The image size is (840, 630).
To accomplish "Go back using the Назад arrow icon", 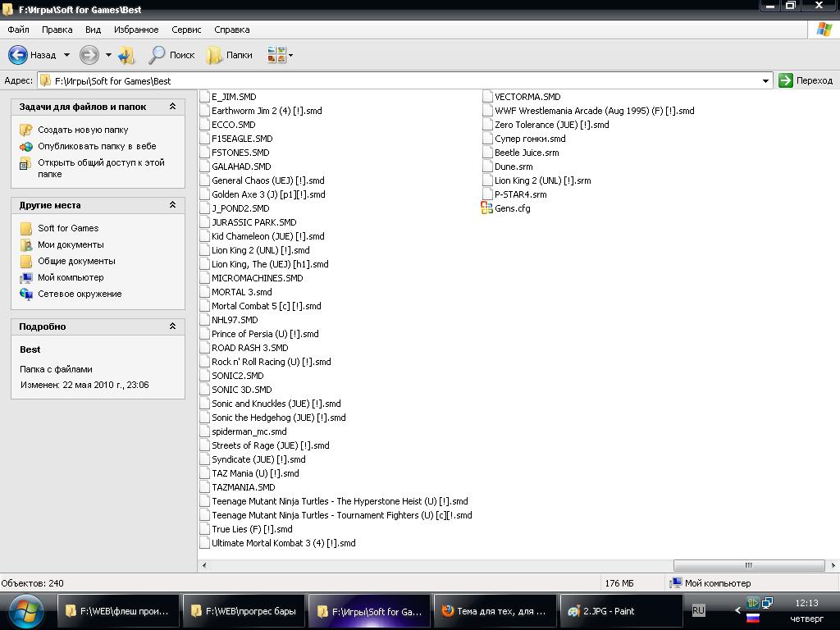I will pyautogui.click(x=18, y=55).
